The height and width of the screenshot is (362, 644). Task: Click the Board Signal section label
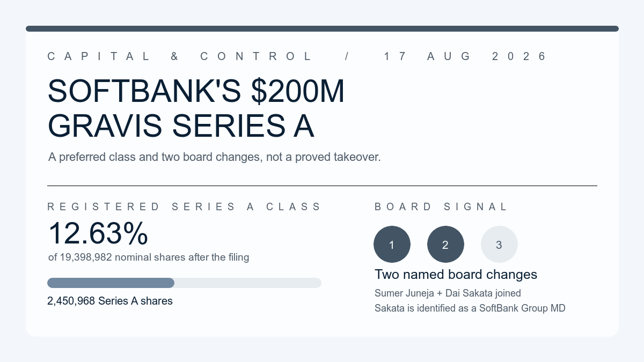click(x=441, y=207)
